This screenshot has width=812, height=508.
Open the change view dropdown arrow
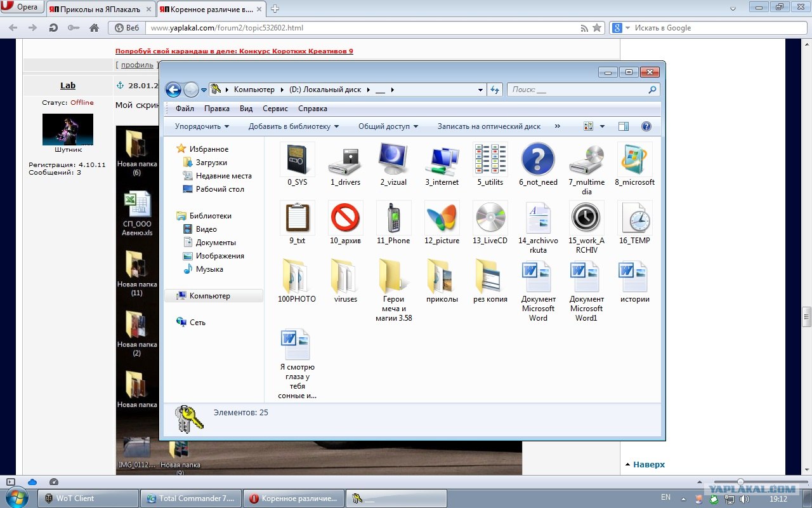pyautogui.click(x=602, y=126)
